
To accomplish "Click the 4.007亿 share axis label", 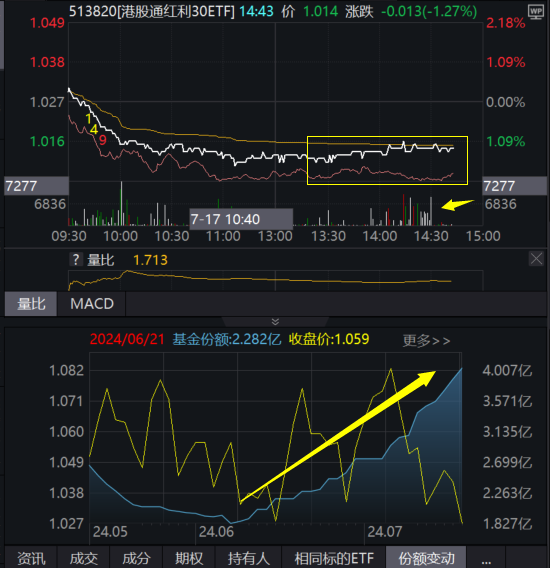I will (507, 371).
